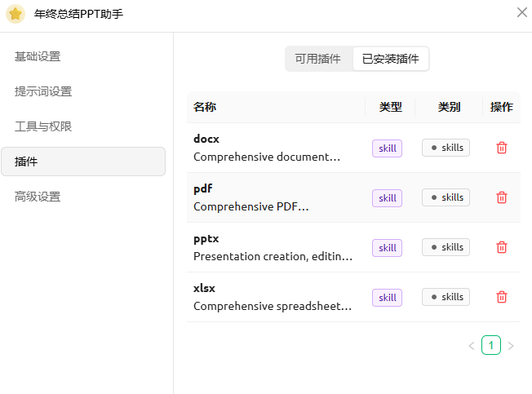532x394 pixels.
Task: Open 基础设置 in the sidebar
Action: point(38,56)
